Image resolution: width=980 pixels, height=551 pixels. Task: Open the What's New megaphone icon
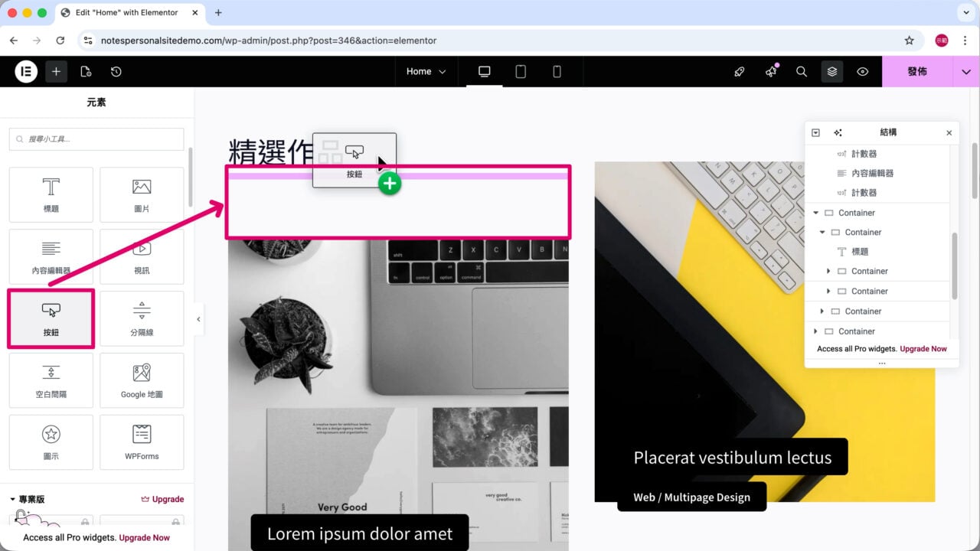(771, 71)
